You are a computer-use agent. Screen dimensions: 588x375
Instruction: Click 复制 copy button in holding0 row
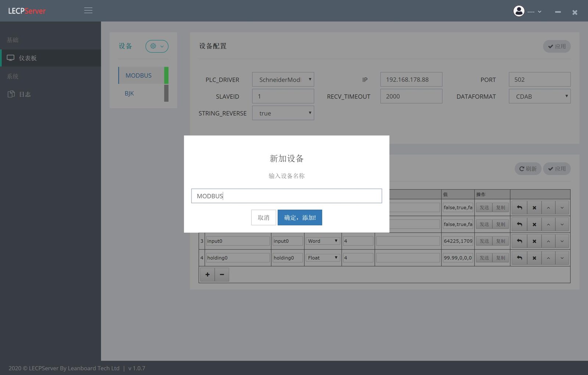[501, 258]
